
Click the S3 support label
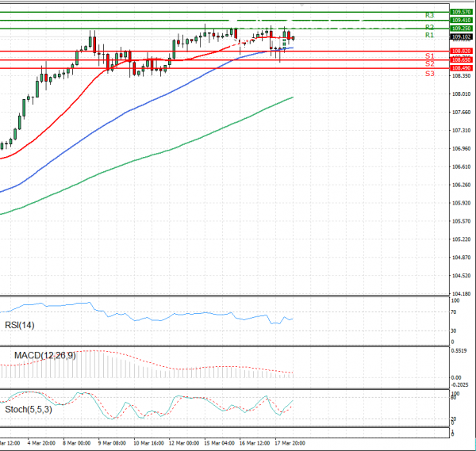pos(429,74)
